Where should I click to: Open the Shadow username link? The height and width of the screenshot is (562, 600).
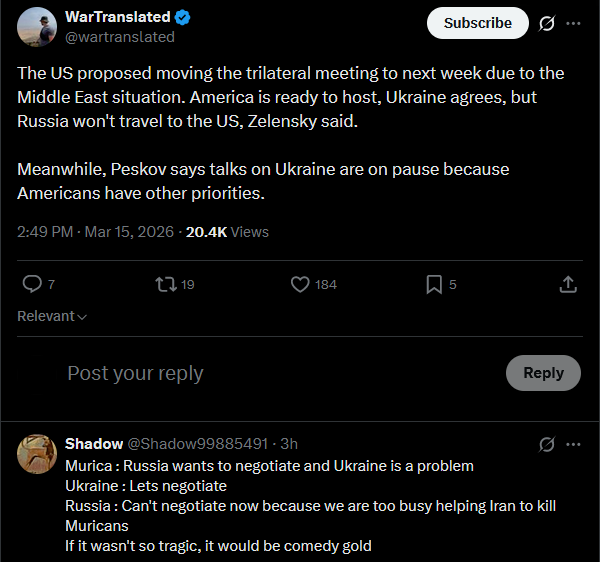(94, 443)
